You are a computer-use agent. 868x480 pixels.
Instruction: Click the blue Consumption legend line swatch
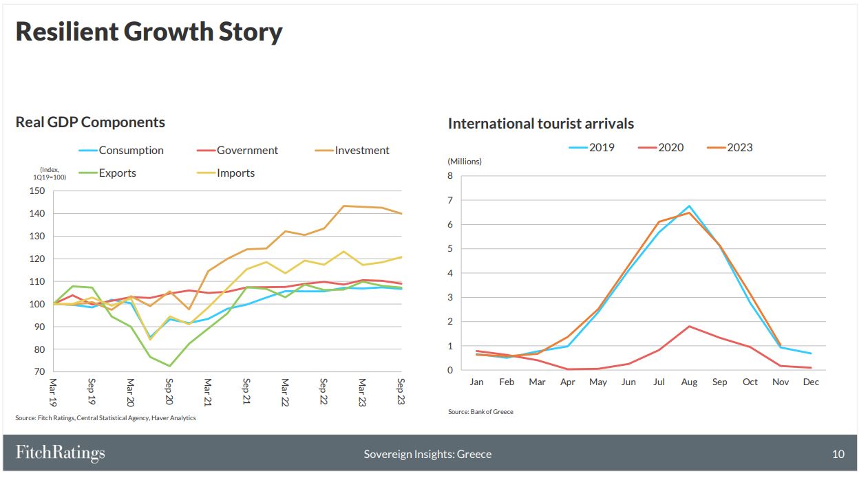[x=89, y=151]
